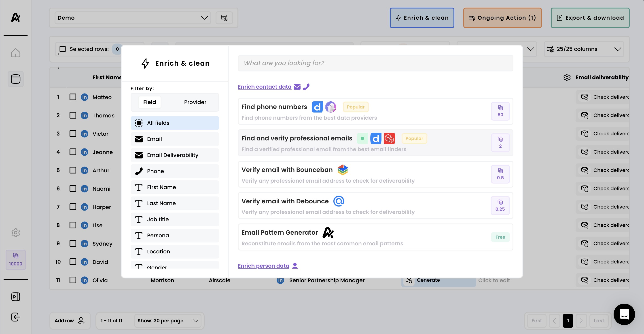Open the settings gear in the sidebar
Screen dimensions: 644x334
(15, 232)
